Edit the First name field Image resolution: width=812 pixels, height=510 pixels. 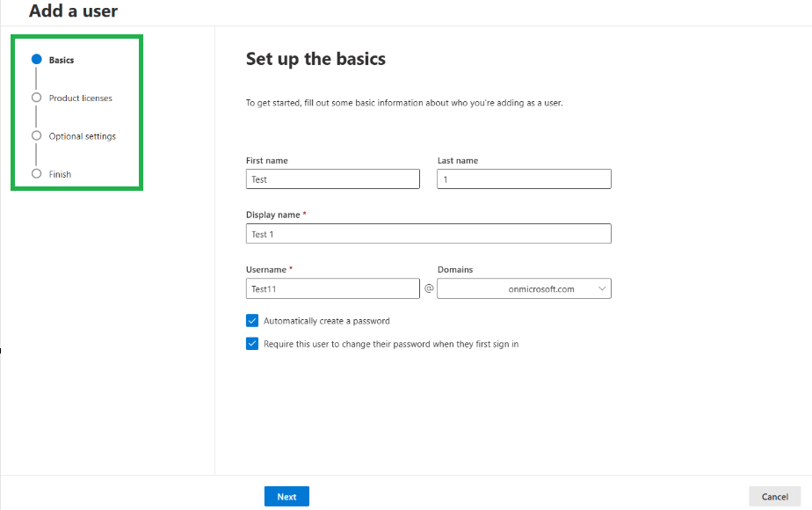click(x=333, y=178)
